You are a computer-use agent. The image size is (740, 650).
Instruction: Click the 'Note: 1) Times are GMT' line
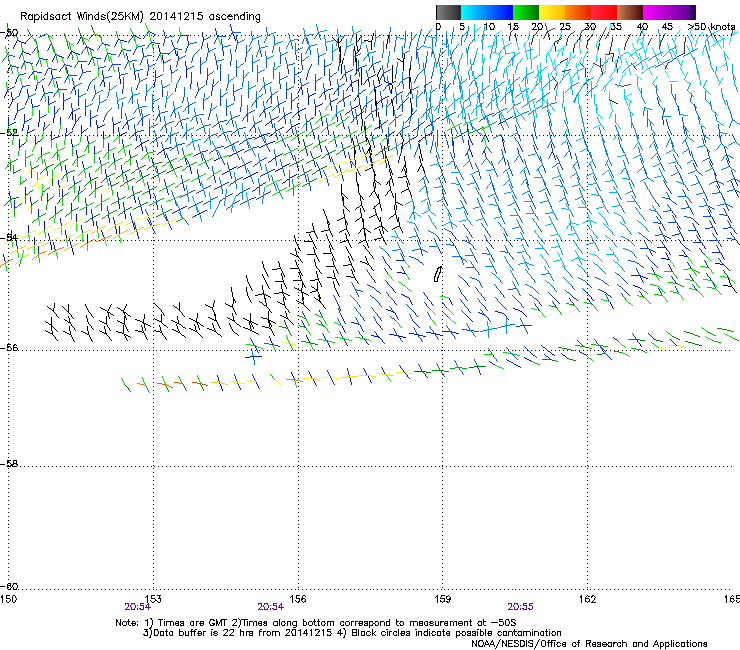tap(316, 623)
